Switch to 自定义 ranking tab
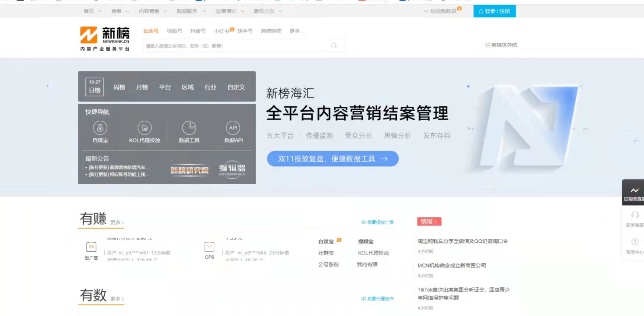Screen dimensions: 644x316 click(236, 87)
